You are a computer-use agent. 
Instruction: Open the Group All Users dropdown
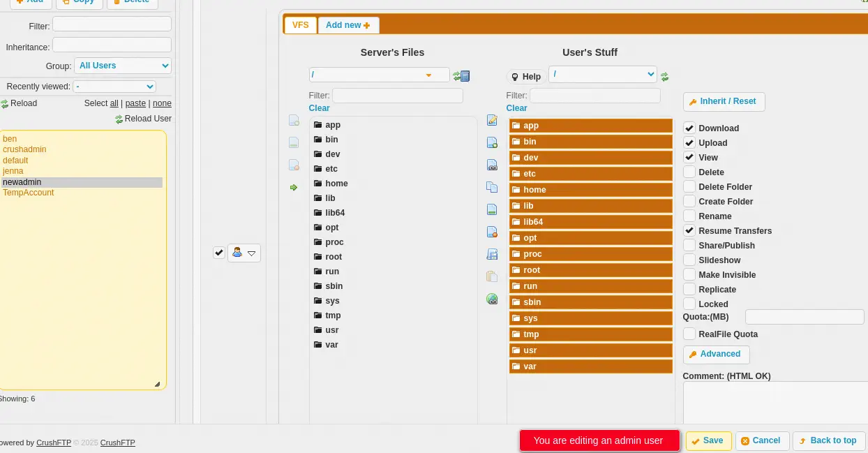123,66
